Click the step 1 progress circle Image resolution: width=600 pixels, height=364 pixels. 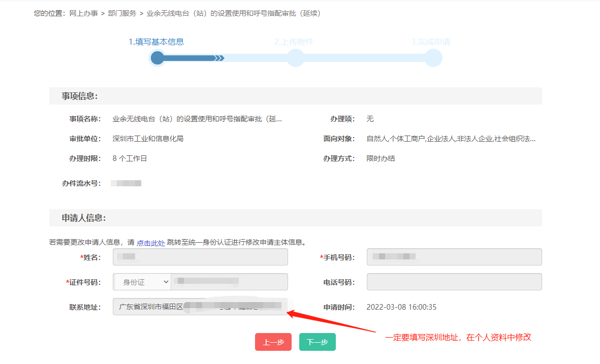(x=157, y=58)
